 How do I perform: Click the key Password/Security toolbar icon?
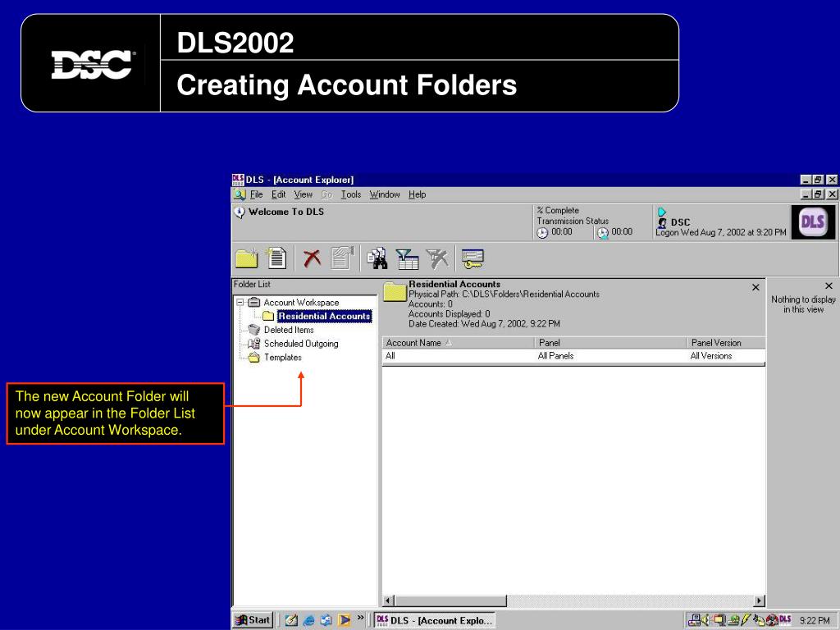coord(472,258)
